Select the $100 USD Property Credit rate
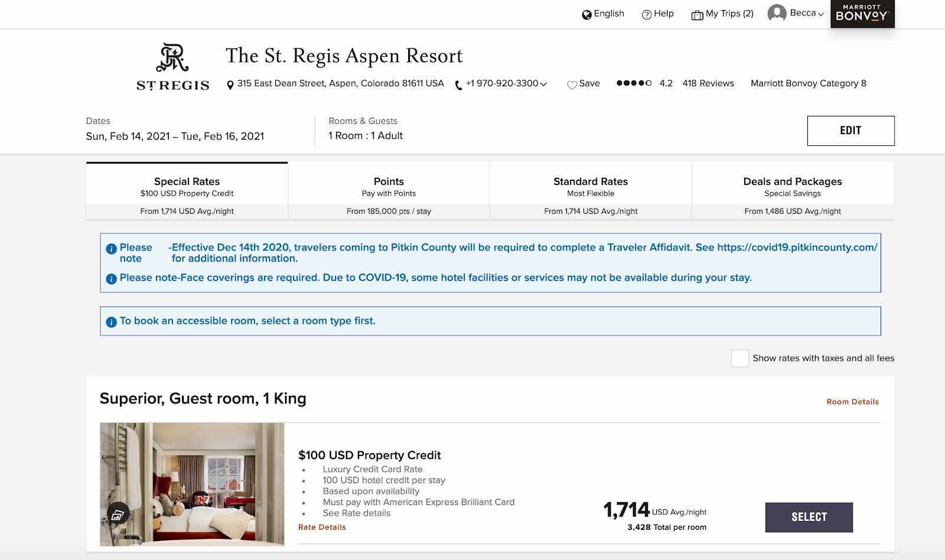The height and width of the screenshot is (560, 945). (x=809, y=517)
